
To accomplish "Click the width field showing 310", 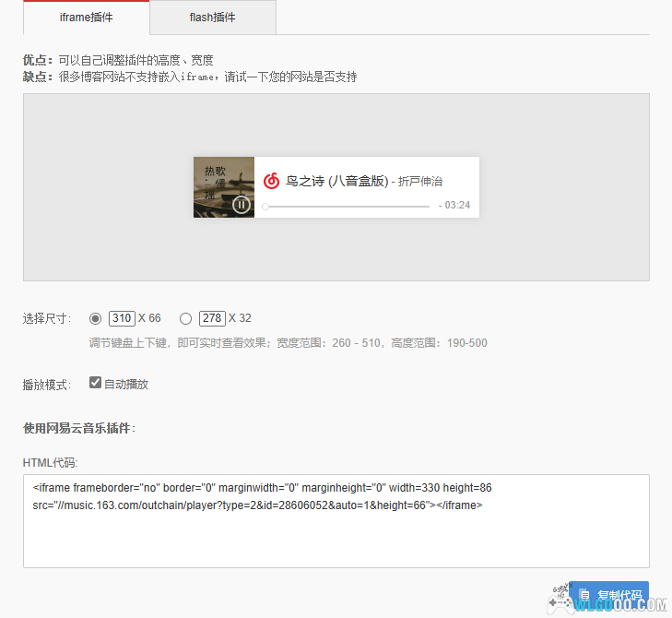I will (123, 318).
